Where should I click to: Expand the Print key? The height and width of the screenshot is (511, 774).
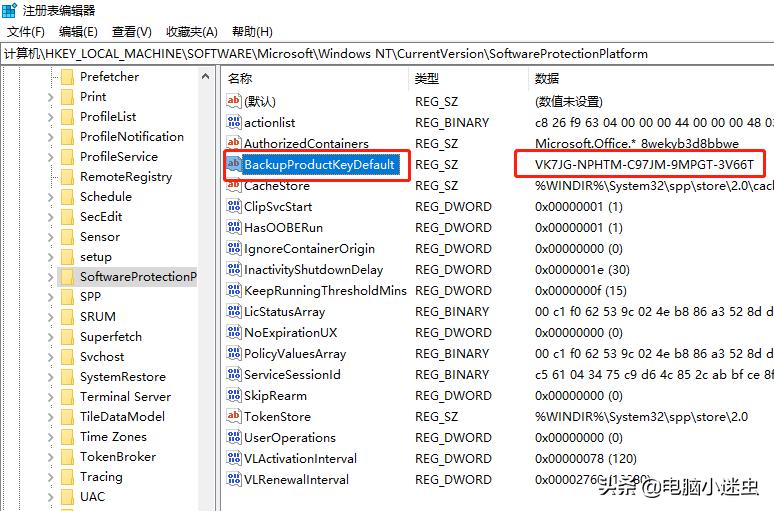point(50,97)
